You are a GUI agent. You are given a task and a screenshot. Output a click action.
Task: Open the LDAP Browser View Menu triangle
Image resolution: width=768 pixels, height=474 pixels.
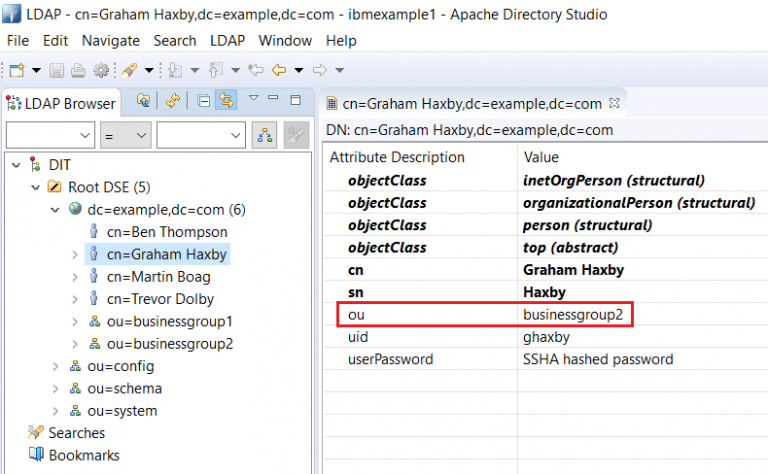[x=254, y=97]
